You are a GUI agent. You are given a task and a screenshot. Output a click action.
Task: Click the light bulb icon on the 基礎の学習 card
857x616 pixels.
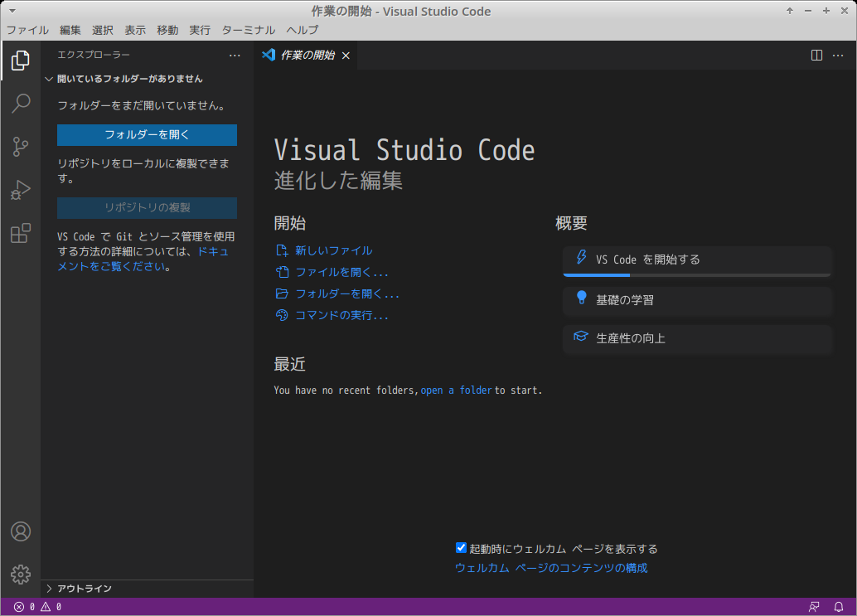click(x=582, y=298)
